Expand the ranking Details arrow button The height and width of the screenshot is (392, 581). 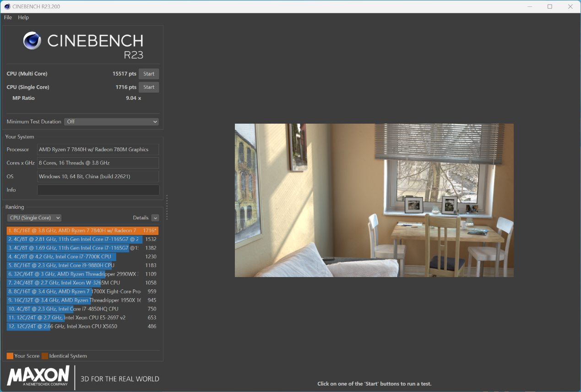[155, 218]
